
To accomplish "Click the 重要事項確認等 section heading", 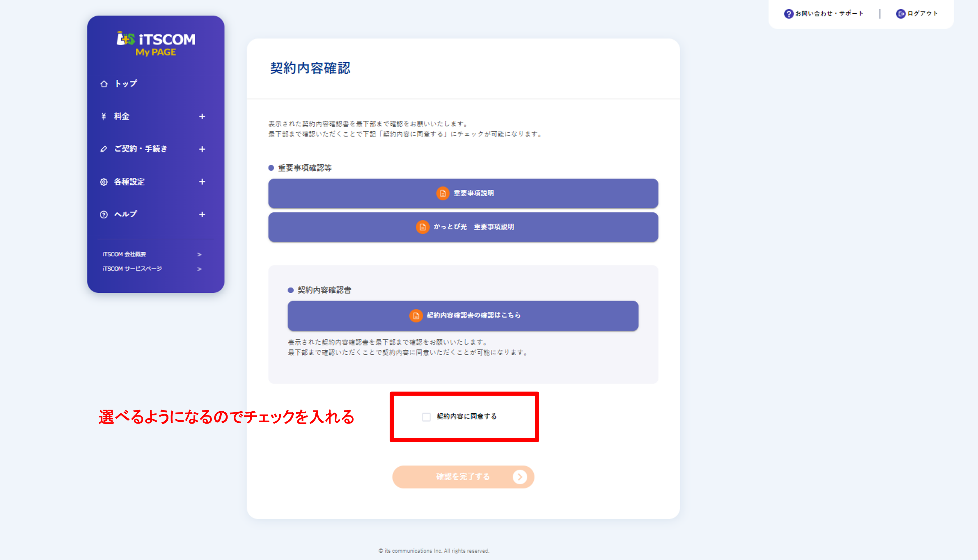I will pos(305,168).
